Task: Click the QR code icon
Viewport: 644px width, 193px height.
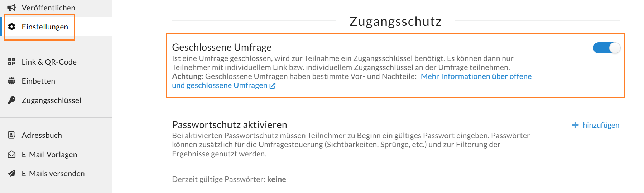Action: click(x=11, y=62)
